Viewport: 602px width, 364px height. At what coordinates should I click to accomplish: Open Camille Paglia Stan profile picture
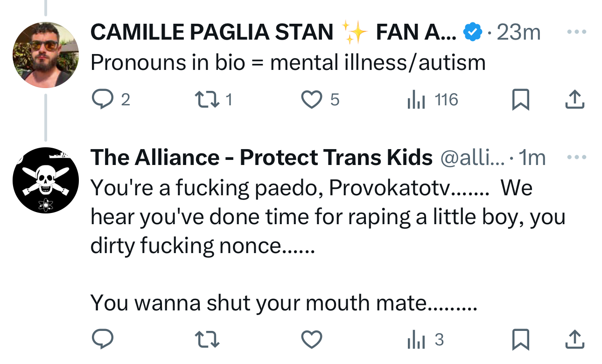(45, 55)
